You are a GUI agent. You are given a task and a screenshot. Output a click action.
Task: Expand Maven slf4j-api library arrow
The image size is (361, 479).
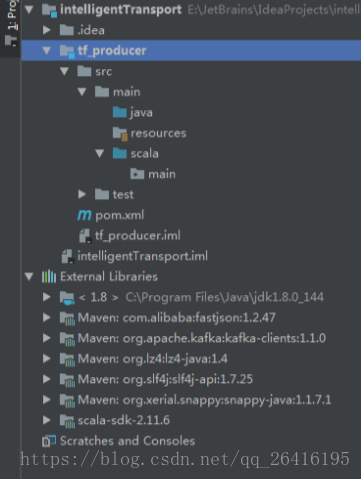coord(47,379)
